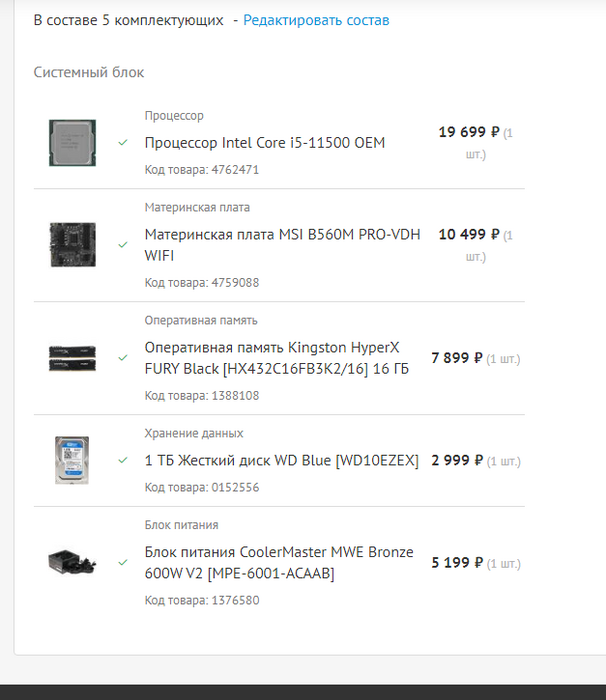
Task: Click the checkmark next to WD Blue drive
Action: 123,461
